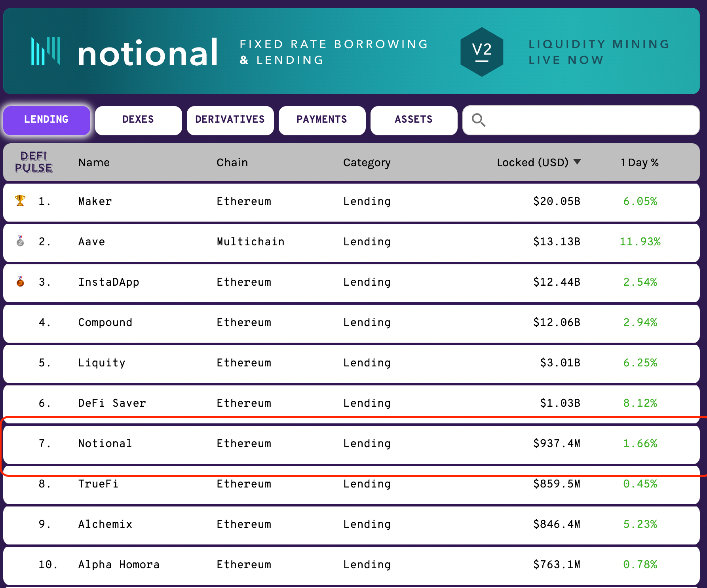Sort by the Category column header
707x588 pixels.
367,163
